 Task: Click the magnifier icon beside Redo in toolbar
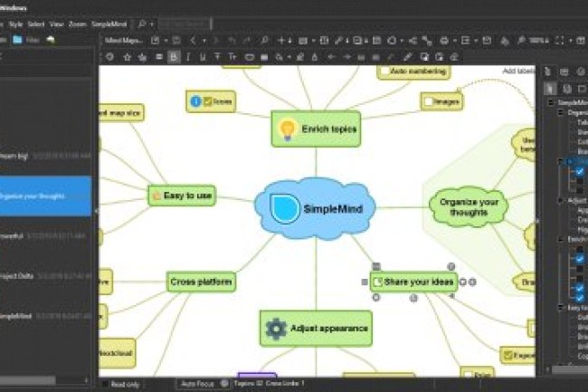pyautogui.click(x=264, y=41)
